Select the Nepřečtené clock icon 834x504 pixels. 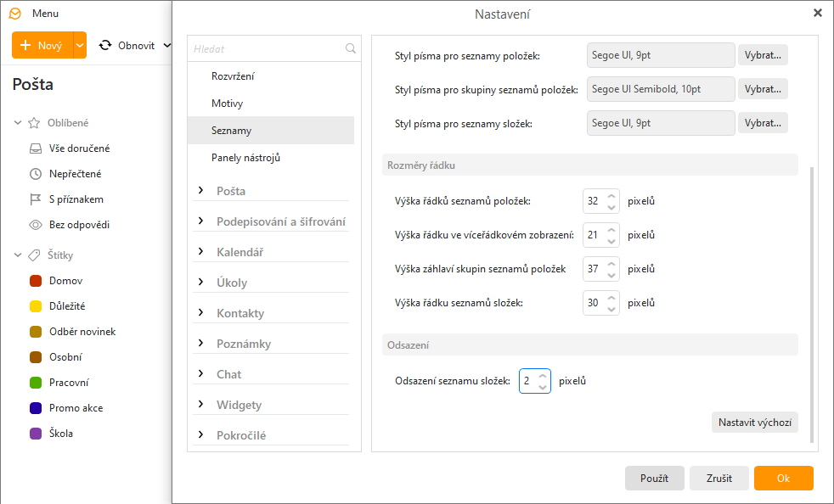[35, 174]
